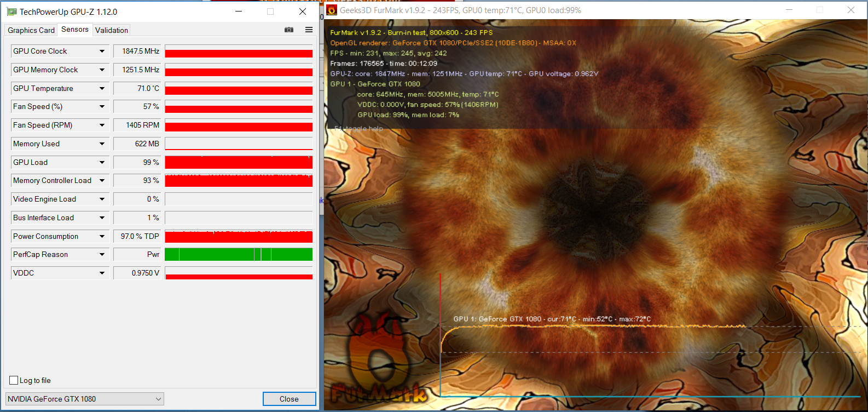Click the GPU Temperature history graph

point(239,88)
